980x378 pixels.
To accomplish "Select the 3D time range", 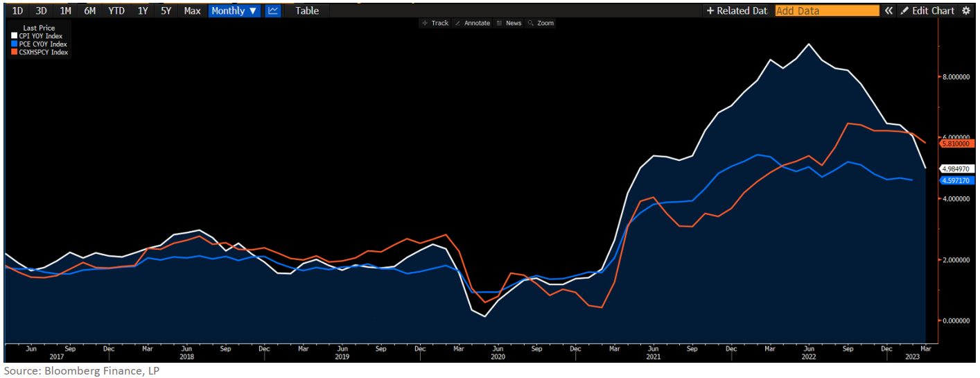I will point(42,10).
